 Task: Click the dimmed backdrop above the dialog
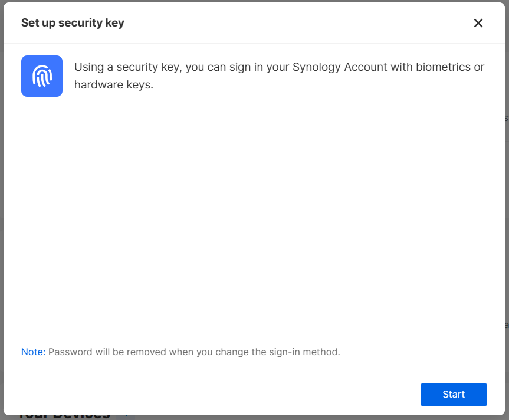254,1
